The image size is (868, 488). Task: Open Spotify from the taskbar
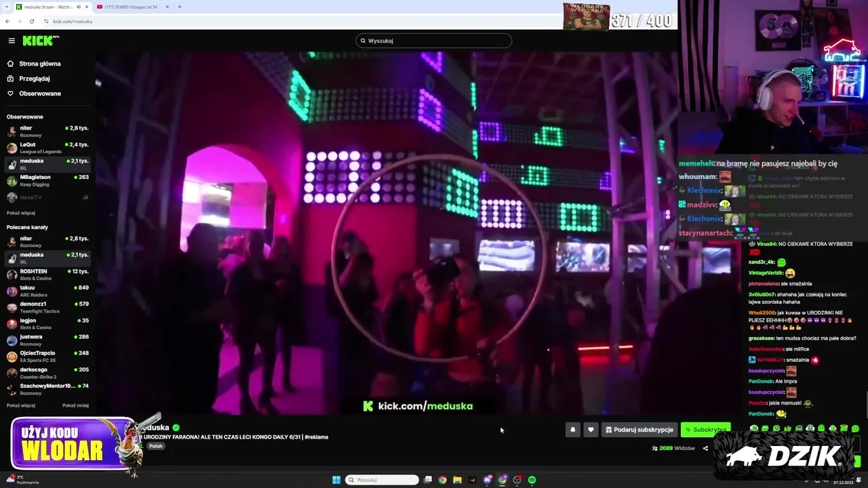[532, 480]
